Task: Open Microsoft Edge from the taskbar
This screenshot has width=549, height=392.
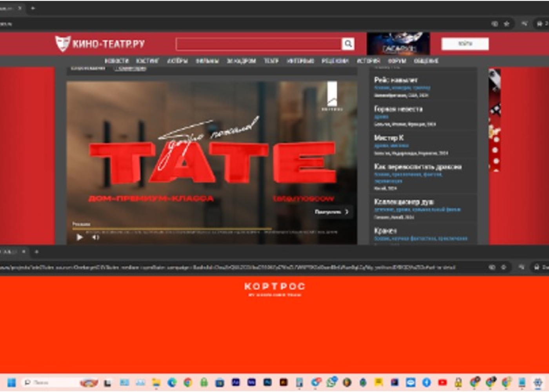Action: (172, 382)
